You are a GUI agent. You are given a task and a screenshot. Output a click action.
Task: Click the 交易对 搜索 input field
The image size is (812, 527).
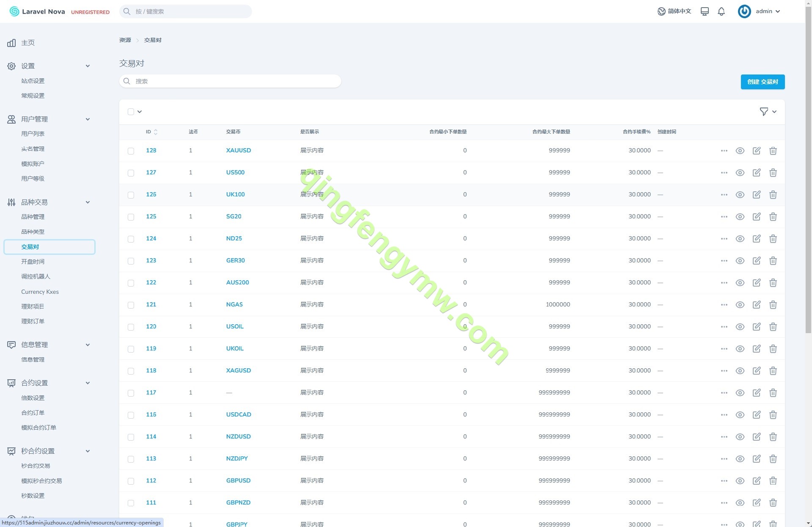230,81
